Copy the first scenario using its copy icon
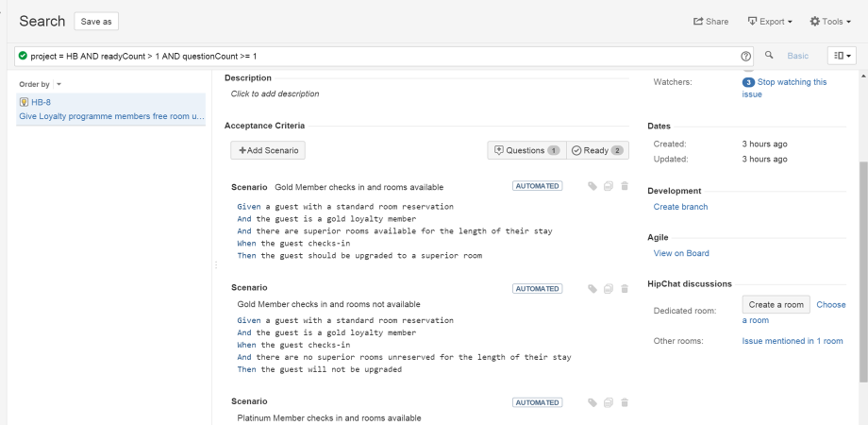 (x=609, y=186)
